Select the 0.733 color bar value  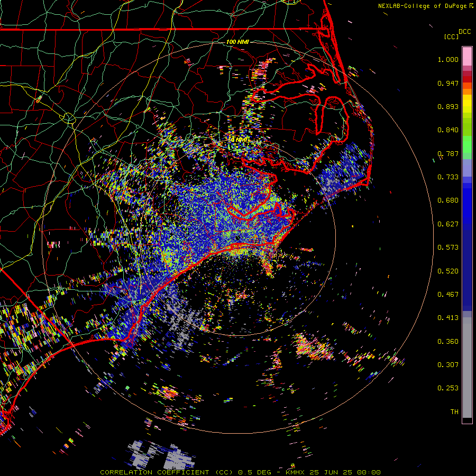tap(448, 177)
